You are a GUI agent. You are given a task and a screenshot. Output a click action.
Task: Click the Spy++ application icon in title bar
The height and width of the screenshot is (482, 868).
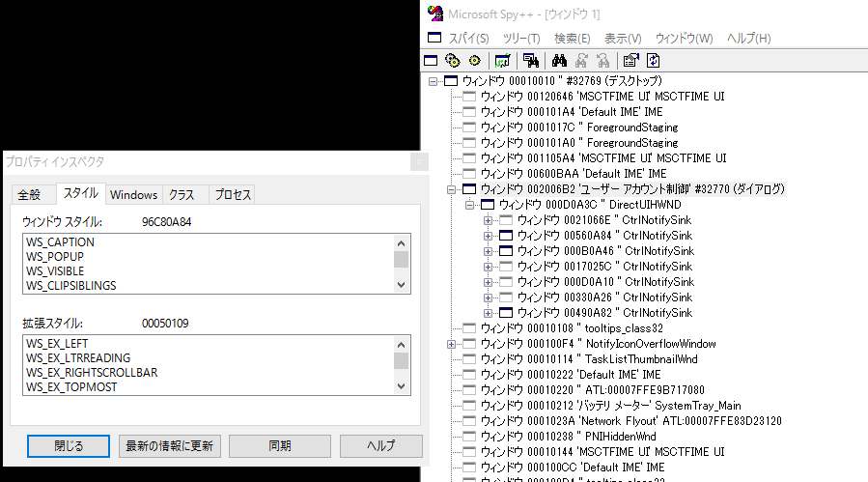pyautogui.click(x=435, y=14)
